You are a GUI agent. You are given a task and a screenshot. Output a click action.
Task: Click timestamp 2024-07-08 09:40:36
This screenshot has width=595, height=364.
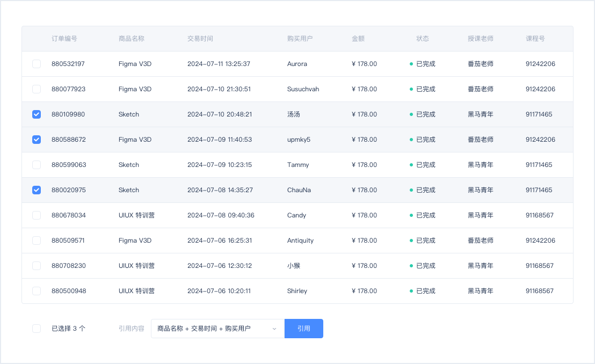(221, 215)
